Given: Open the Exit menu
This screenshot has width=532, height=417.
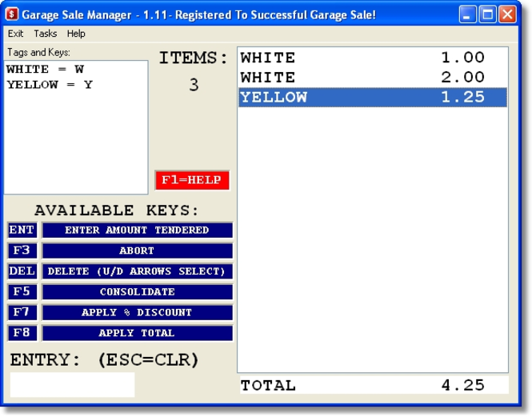Looking at the screenshot, I should (16, 34).
